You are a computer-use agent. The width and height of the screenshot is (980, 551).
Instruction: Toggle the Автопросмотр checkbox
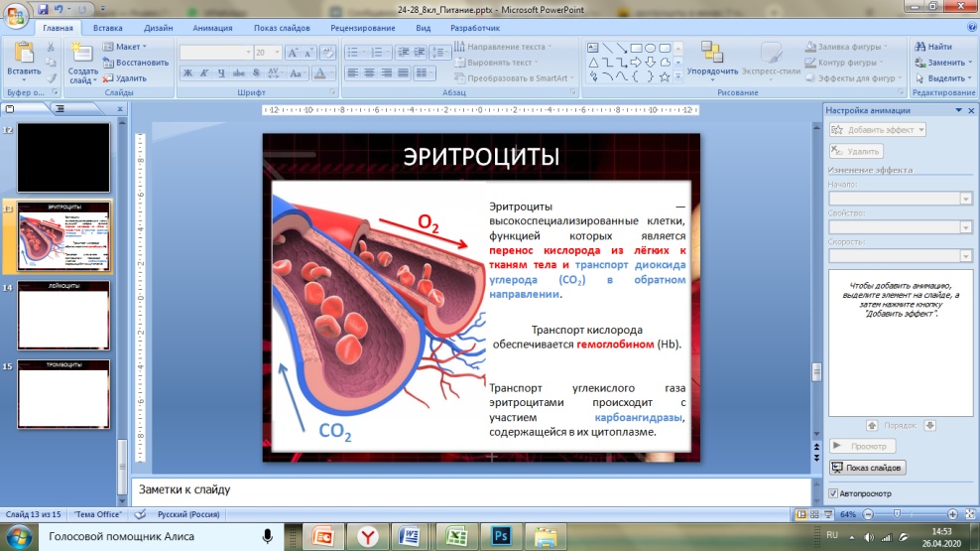(x=833, y=493)
